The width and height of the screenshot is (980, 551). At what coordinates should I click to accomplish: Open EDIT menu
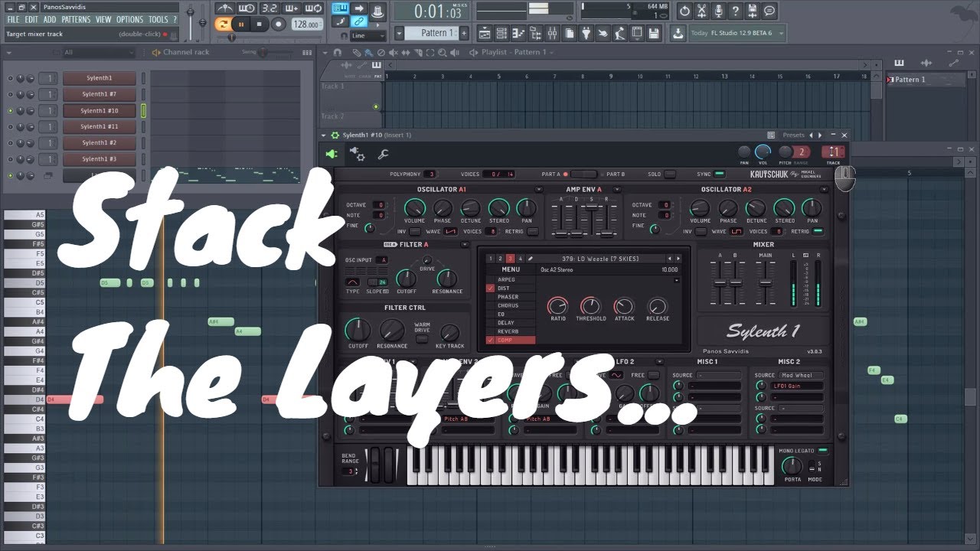(31, 19)
